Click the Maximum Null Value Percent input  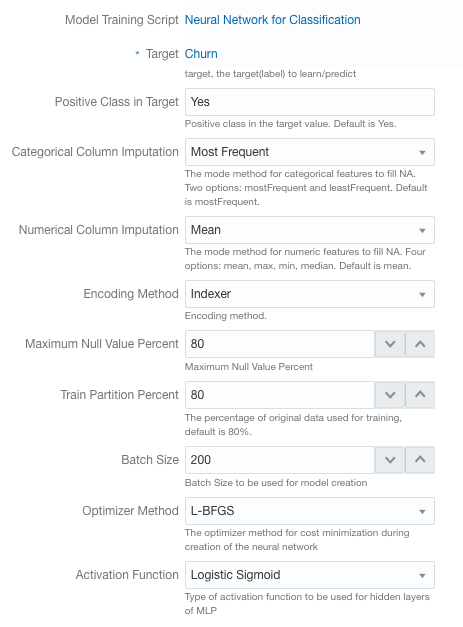pos(279,344)
